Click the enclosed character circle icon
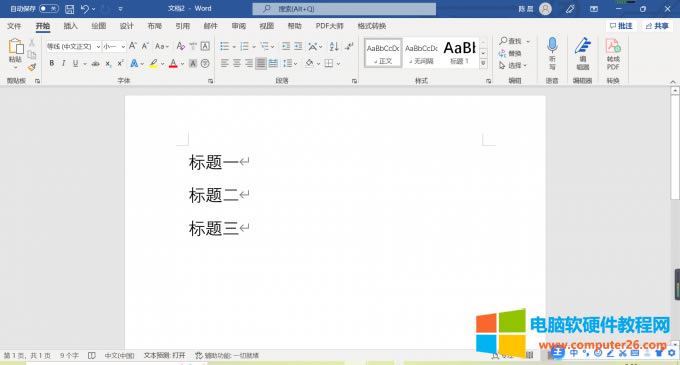 205,64
